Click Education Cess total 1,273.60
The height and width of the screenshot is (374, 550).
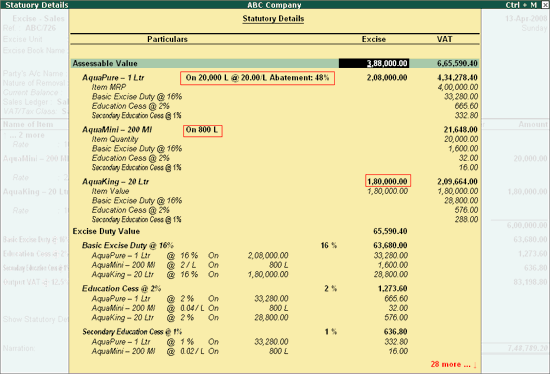393,288
